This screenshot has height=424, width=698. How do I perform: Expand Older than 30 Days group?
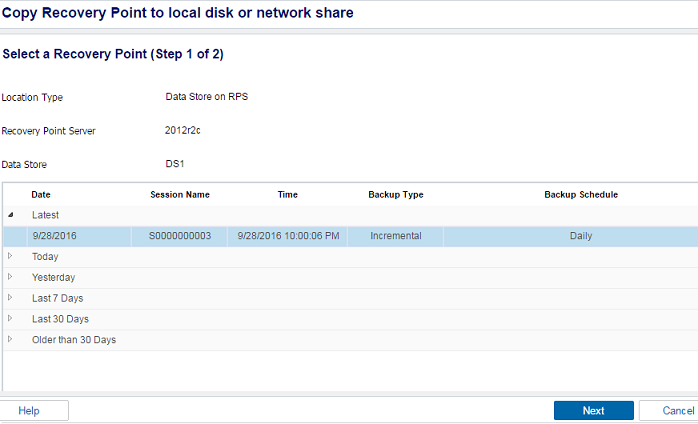[x=10, y=339]
